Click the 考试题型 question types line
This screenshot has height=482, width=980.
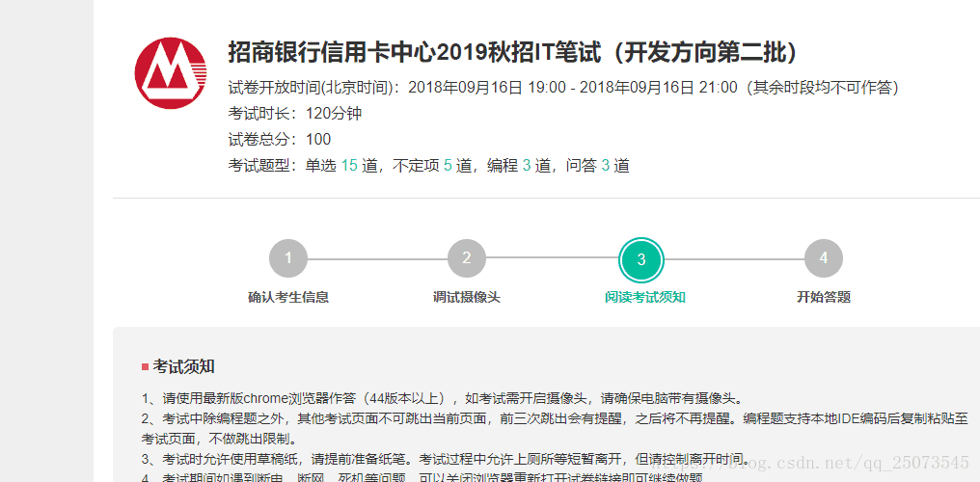[428, 166]
